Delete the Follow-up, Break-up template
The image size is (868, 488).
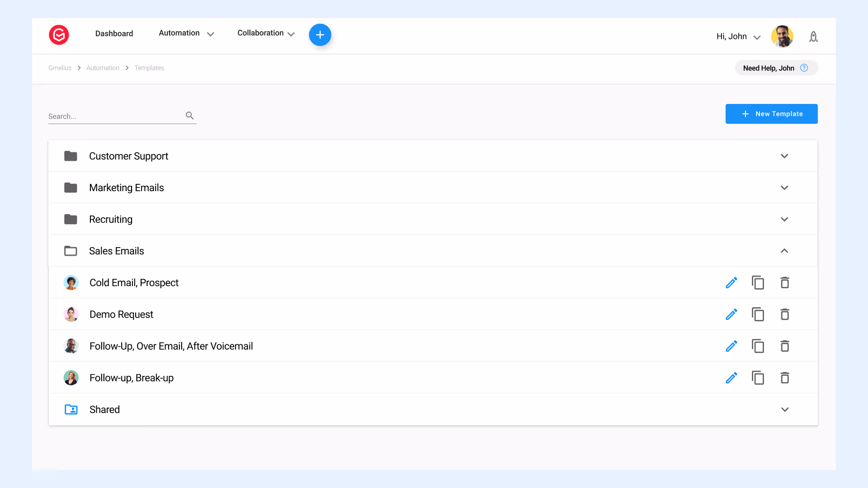[x=785, y=378]
